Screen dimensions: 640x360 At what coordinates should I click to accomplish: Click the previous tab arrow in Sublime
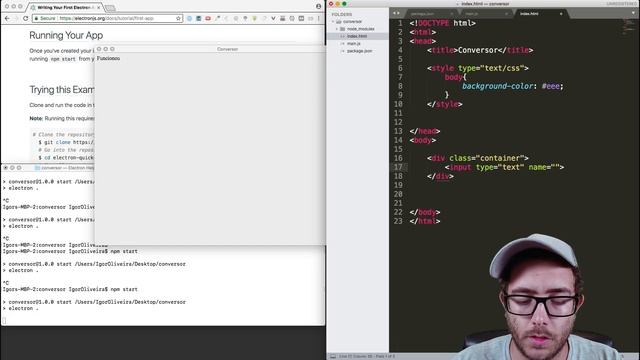pyautogui.click(x=394, y=13)
